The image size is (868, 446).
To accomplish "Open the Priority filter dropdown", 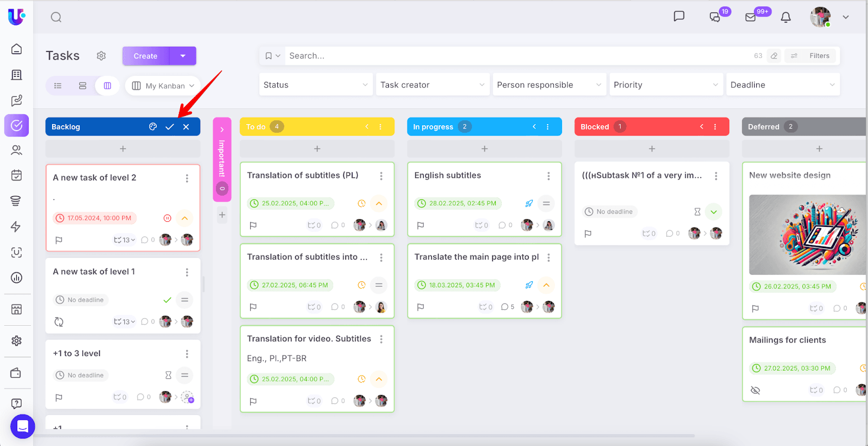I will pyautogui.click(x=666, y=85).
